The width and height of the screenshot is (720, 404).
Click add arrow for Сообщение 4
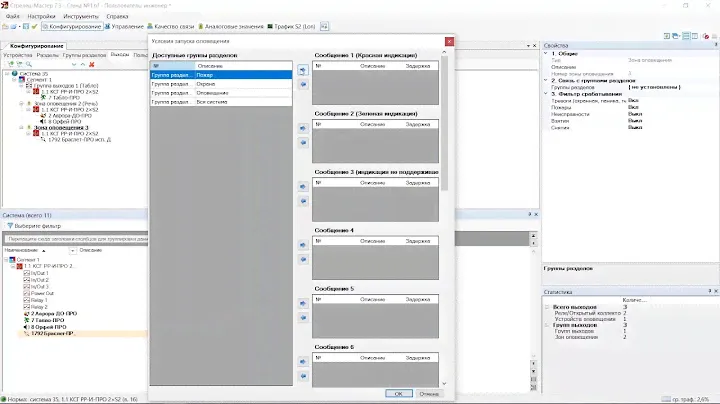tap(304, 244)
